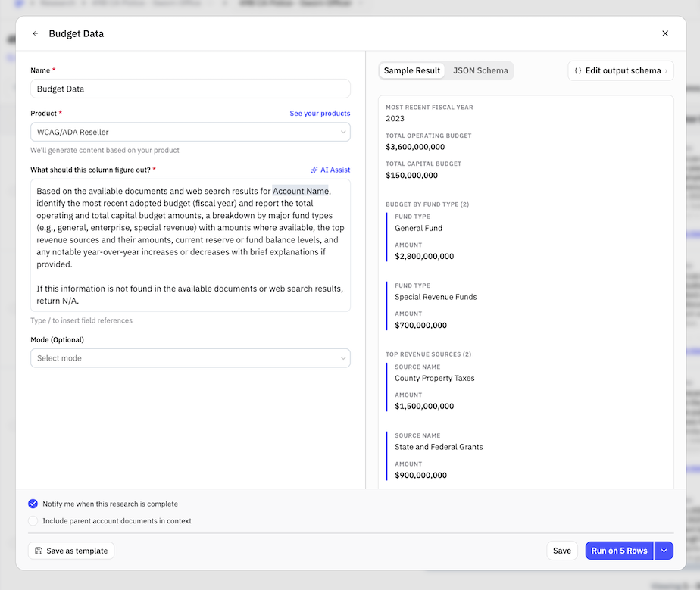Click the AI Assist link
This screenshot has height=590, width=700.
(x=330, y=170)
